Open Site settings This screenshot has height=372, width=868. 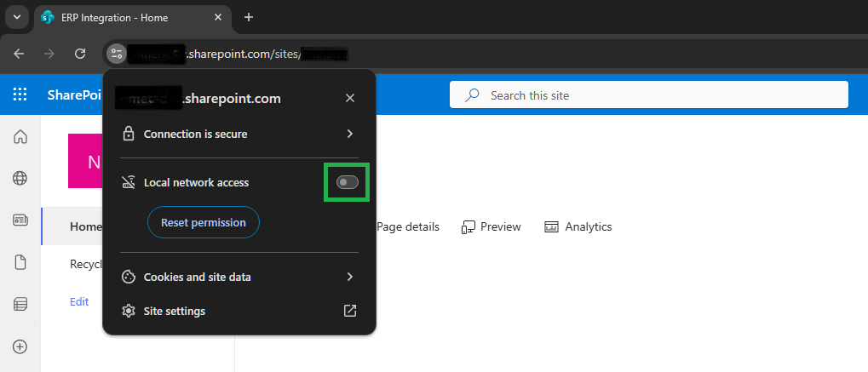(239, 311)
